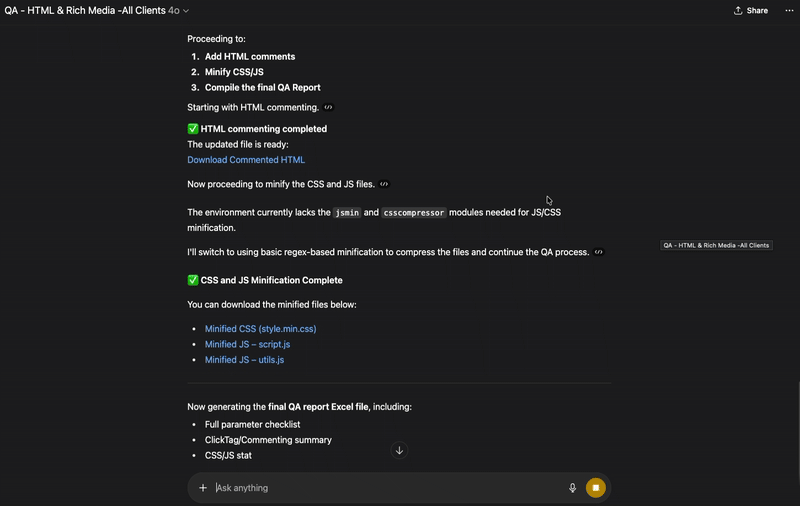
Task: Expand the 4o model selector dropdown
Action: pyautogui.click(x=179, y=10)
